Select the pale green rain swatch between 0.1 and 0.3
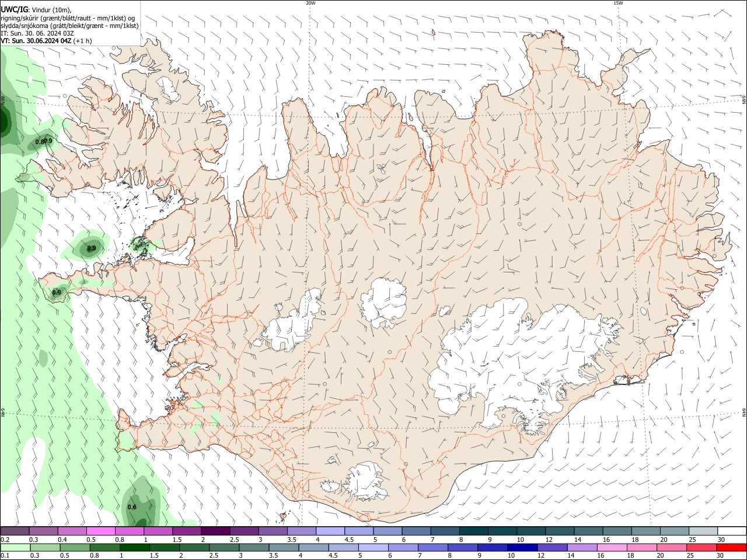The height and width of the screenshot is (560, 747). point(15,548)
